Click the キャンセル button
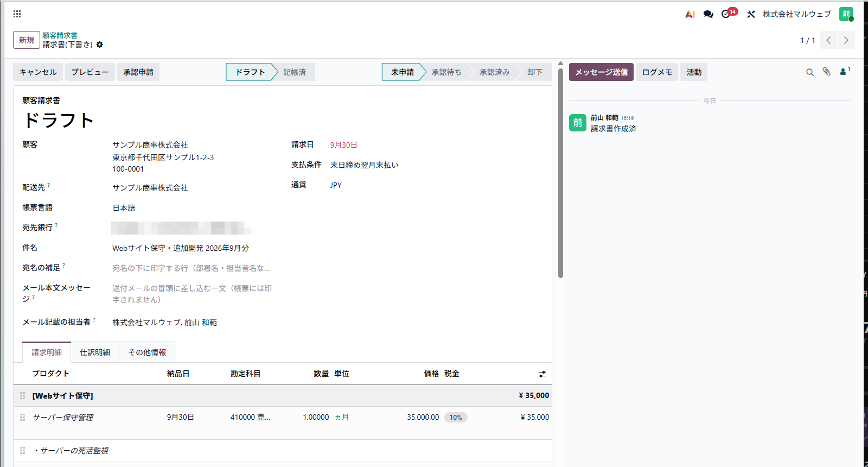Screen dimensions: 868x467 tap(38, 72)
